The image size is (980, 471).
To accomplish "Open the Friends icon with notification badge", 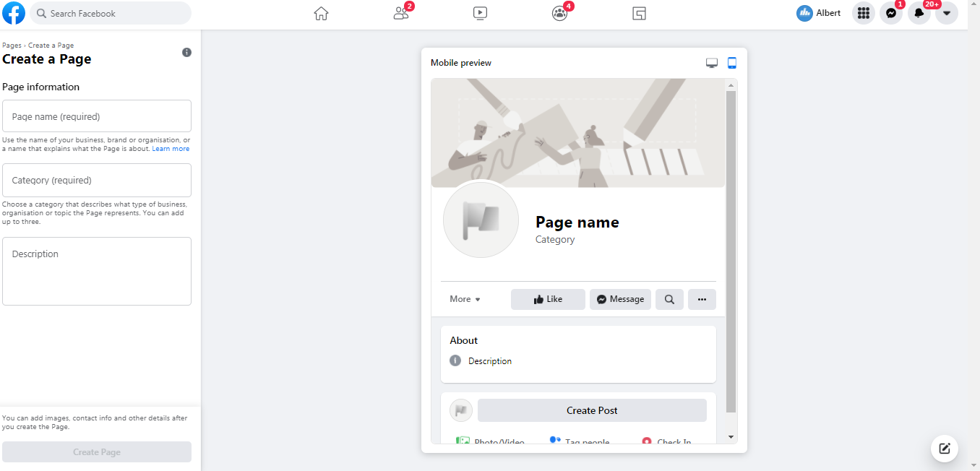I will (400, 13).
